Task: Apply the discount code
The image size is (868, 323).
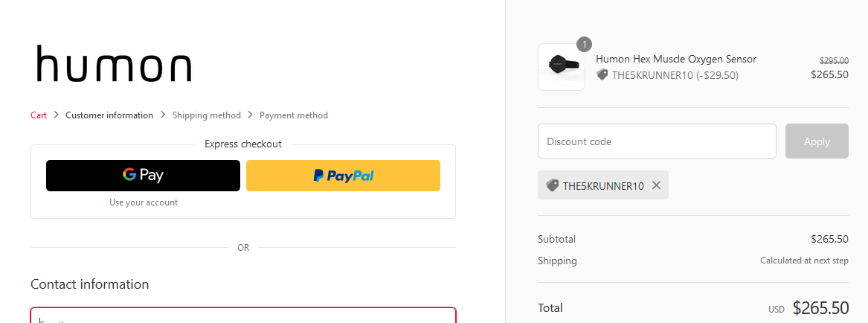Action: (817, 141)
